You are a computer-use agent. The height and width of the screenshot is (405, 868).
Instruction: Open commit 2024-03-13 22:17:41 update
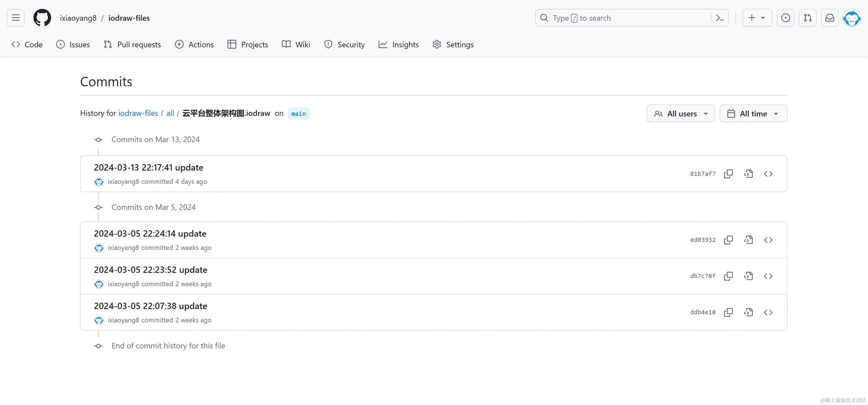(x=148, y=167)
